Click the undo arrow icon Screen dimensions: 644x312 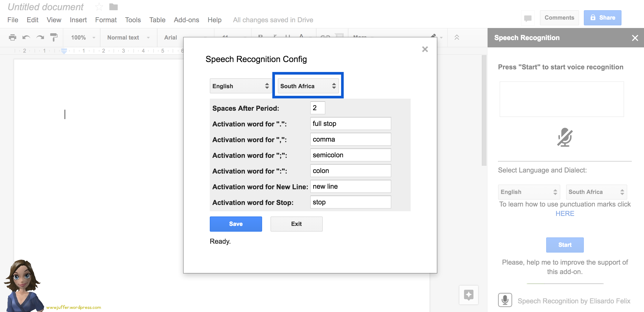(x=26, y=37)
